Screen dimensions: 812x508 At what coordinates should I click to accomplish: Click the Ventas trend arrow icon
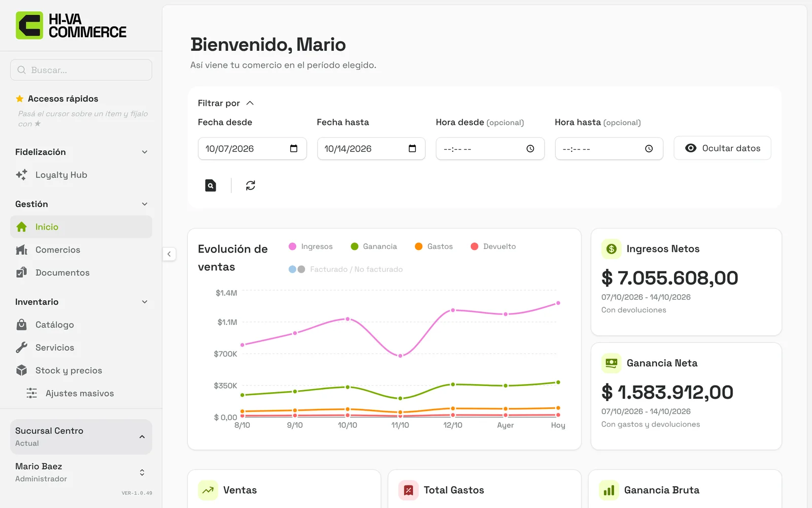click(208, 490)
